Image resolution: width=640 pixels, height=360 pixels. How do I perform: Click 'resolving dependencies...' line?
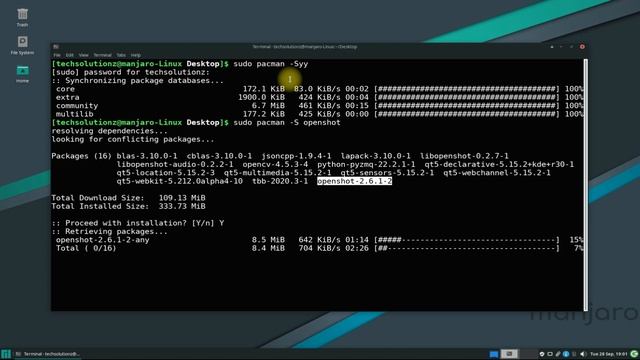(x=109, y=131)
